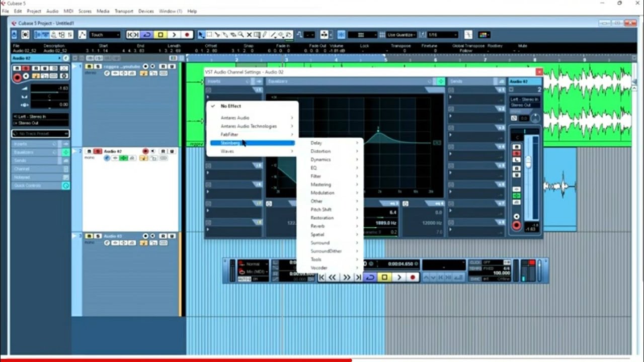
Task: Select the Object Selection arrow tool
Action: click(201, 35)
